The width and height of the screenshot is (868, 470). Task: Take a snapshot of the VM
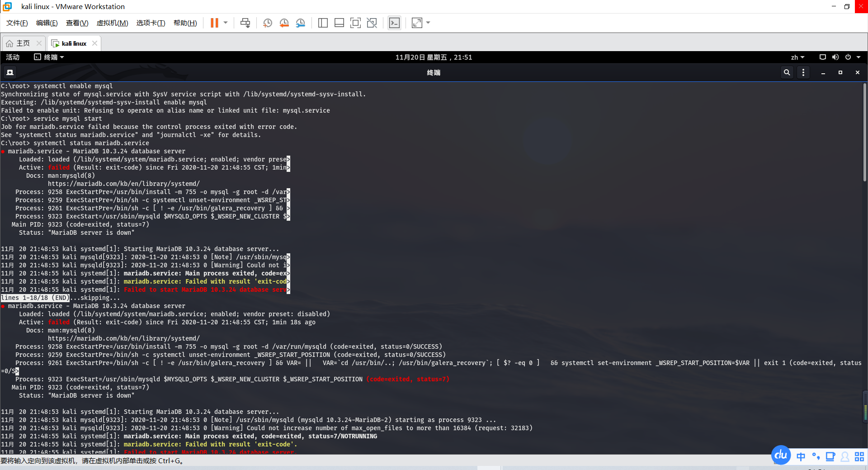267,23
